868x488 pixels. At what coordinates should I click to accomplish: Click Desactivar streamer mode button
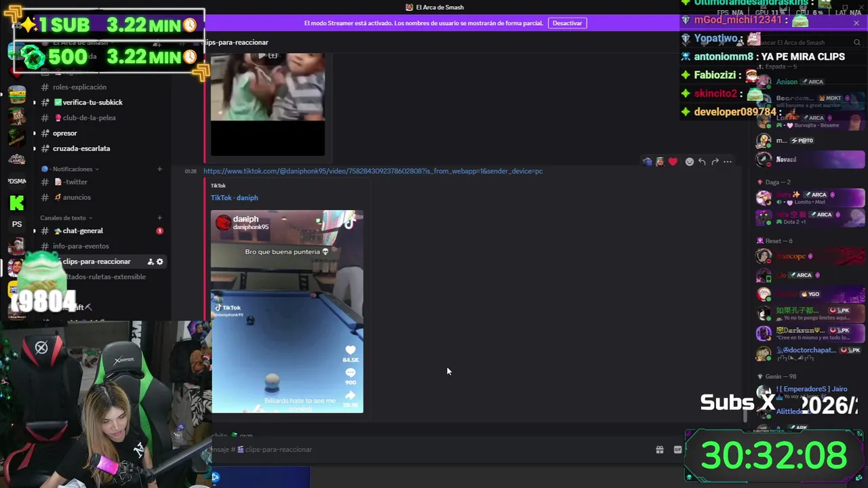coord(567,23)
